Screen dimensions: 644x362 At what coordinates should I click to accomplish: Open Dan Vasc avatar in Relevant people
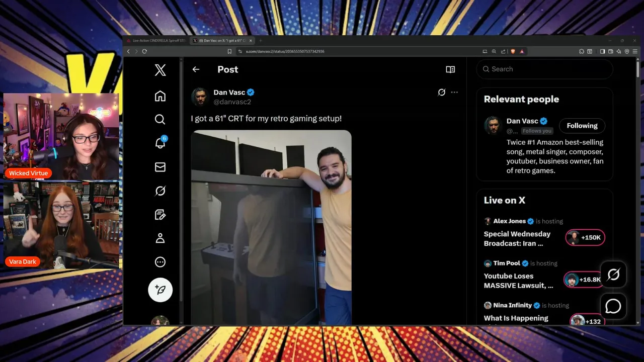click(493, 125)
